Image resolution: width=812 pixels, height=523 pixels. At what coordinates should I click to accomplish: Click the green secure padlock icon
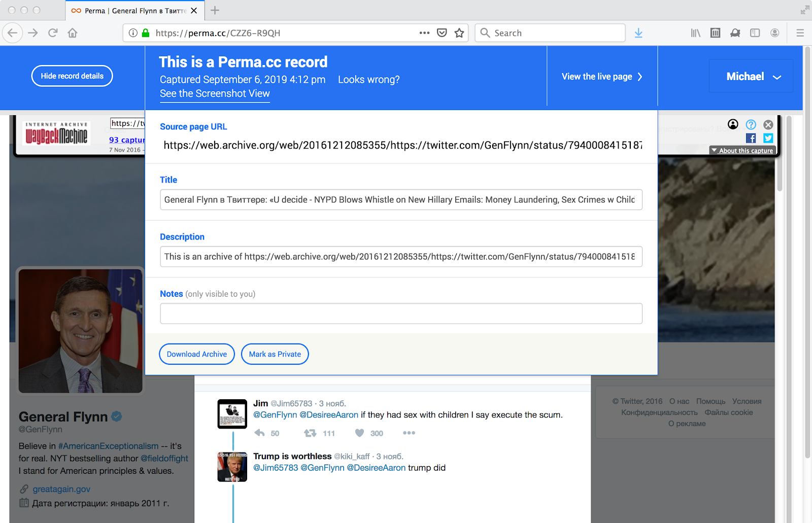(146, 33)
